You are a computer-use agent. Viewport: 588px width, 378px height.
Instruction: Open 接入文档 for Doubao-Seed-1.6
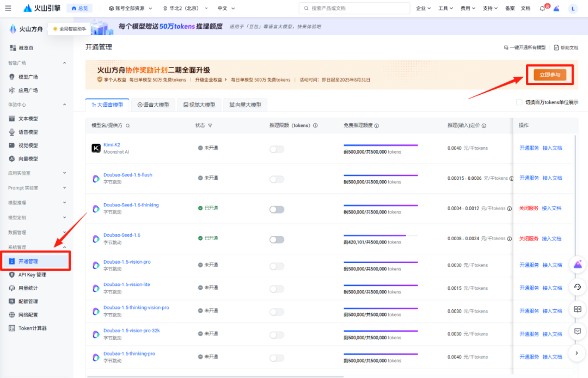pyautogui.click(x=552, y=239)
